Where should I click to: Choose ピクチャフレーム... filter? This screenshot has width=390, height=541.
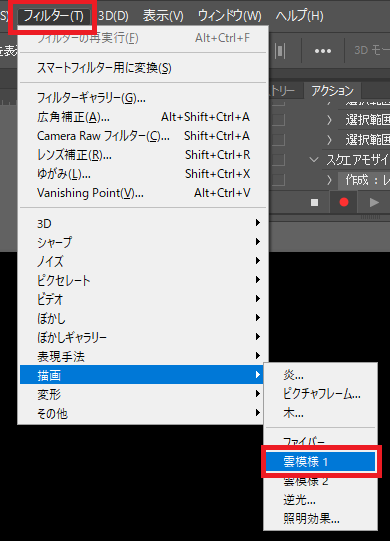(321, 394)
